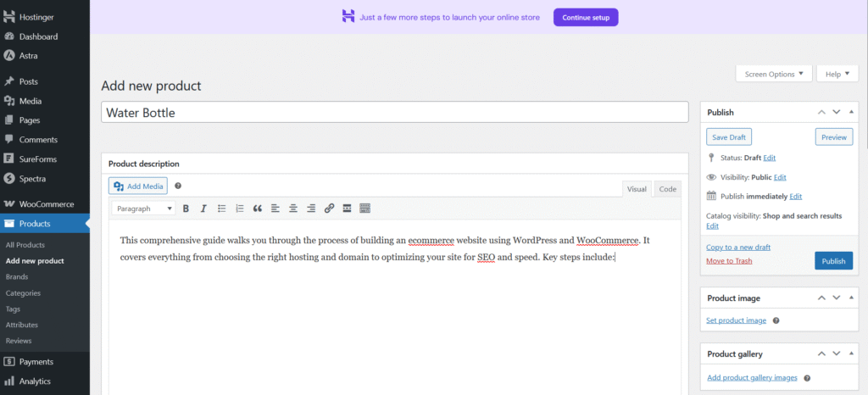Click the Set product image link
868x395 pixels.
736,320
